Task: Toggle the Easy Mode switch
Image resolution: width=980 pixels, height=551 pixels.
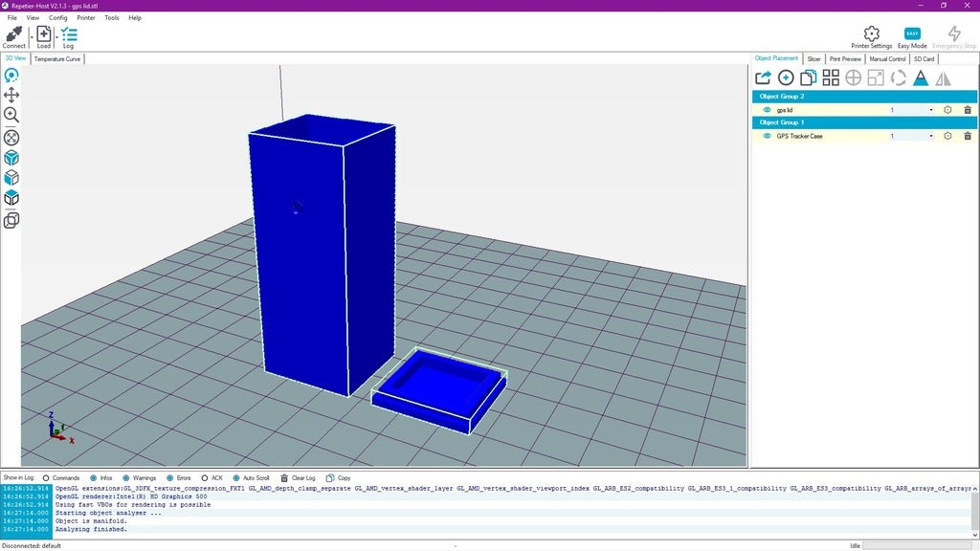Action: click(x=912, y=34)
